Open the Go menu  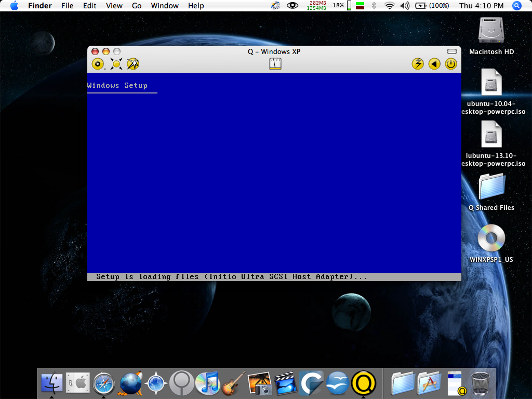pyautogui.click(x=137, y=6)
